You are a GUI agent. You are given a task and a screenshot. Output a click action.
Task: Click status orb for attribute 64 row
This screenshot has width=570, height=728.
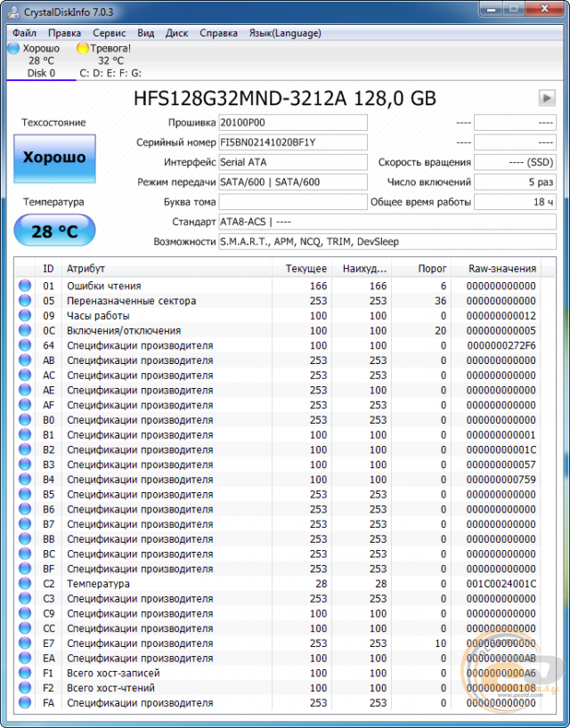pyautogui.click(x=25, y=345)
